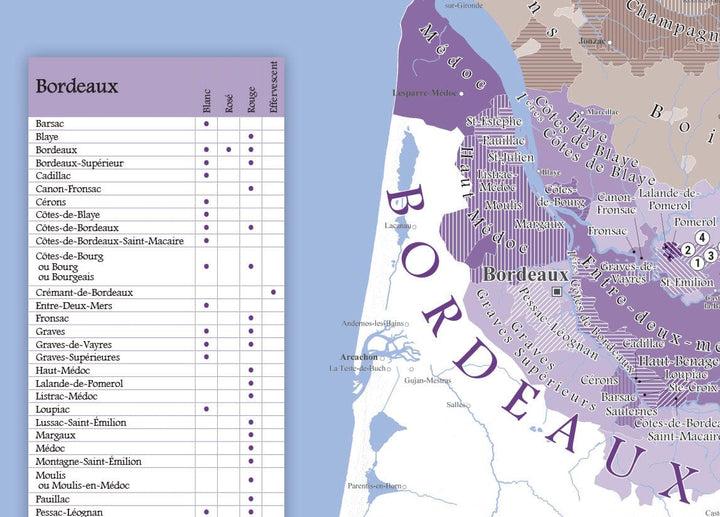Click the 'Bordeaux' title heading of the table
This screenshot has height=517, width=720.
point(77,86)
